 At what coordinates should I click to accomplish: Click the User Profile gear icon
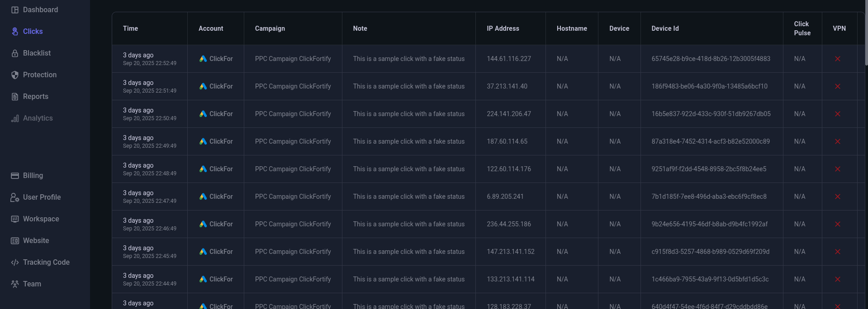(15, 197)
